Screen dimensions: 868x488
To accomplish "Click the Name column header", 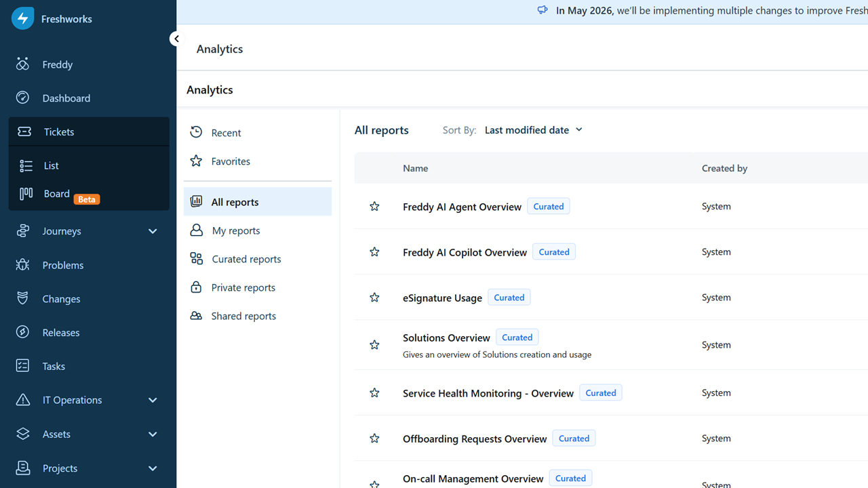I will 415,168.
